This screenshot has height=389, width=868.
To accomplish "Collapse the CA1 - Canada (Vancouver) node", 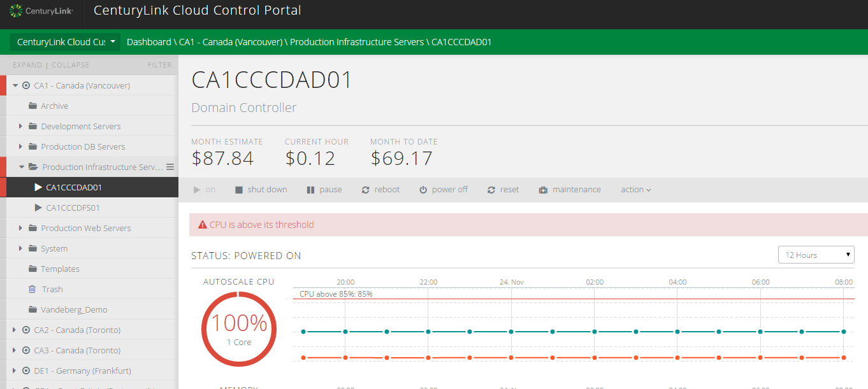I will pos(15,85).
